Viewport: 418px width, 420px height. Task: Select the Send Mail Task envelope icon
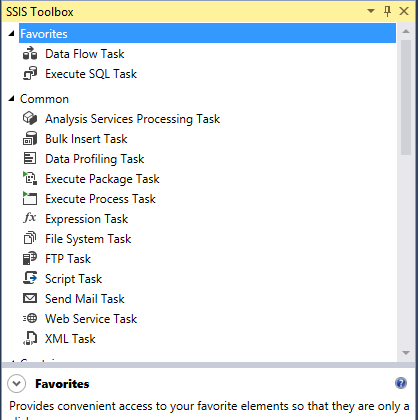pyautogui.click(x=30, y=298)
